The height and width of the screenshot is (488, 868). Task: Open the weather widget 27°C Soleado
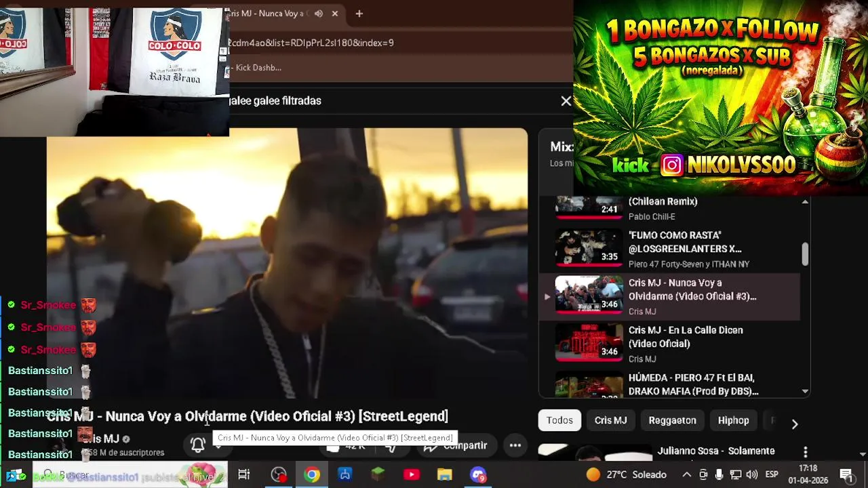tap(627, 474)
